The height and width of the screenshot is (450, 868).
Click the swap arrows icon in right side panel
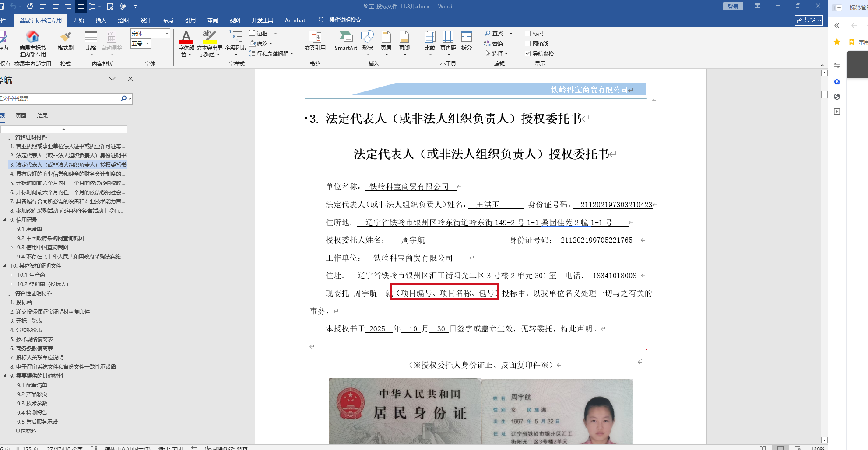coord(837,65)
